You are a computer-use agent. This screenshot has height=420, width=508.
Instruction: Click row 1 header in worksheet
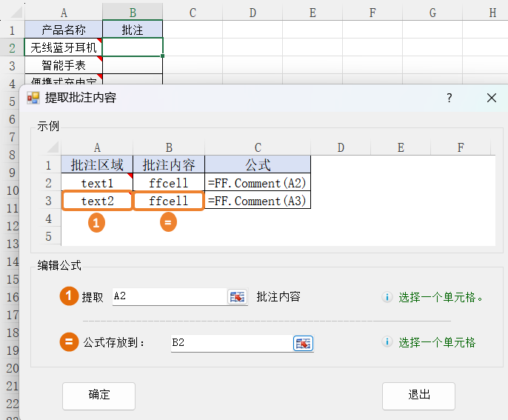12,30
